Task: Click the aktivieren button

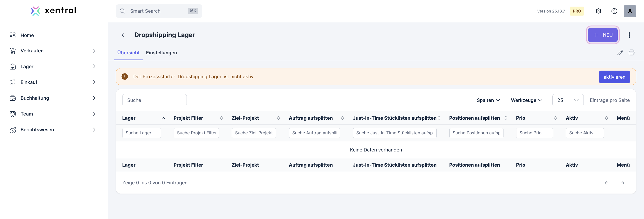Action: coord(614,77)
